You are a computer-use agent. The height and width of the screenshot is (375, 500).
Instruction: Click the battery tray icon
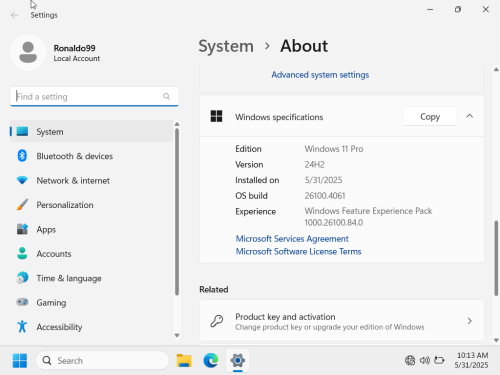tap(439, 360)
